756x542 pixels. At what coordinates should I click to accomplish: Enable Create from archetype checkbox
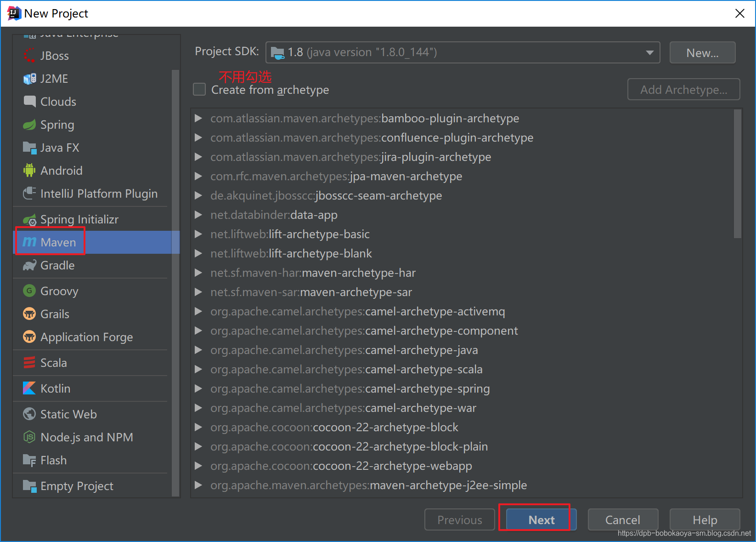[x=199, y=89]
